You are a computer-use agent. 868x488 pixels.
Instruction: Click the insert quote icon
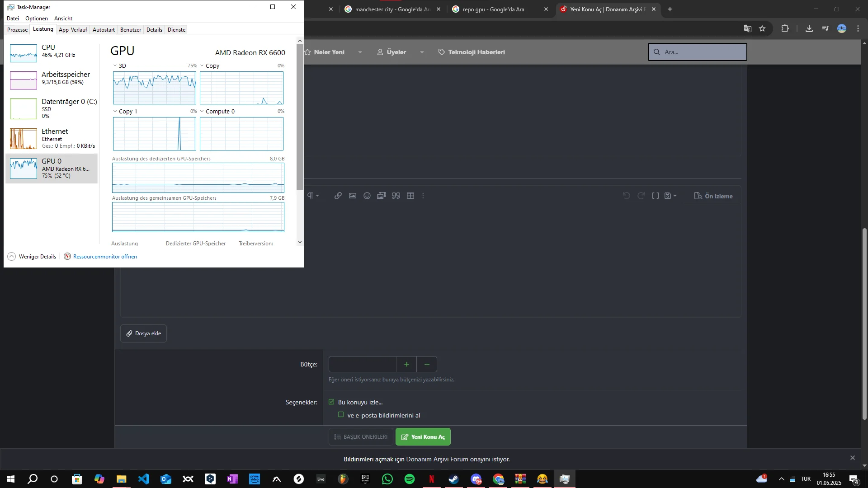[396, 196]
